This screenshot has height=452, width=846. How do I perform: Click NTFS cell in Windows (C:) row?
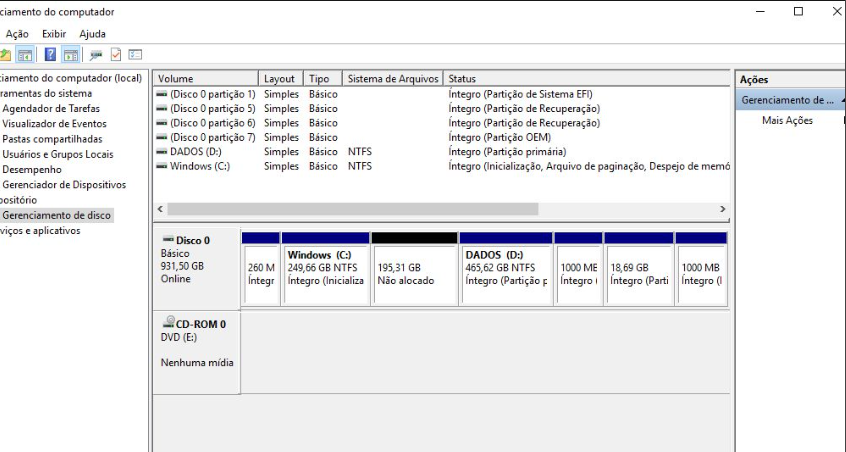tap(359, 166)
